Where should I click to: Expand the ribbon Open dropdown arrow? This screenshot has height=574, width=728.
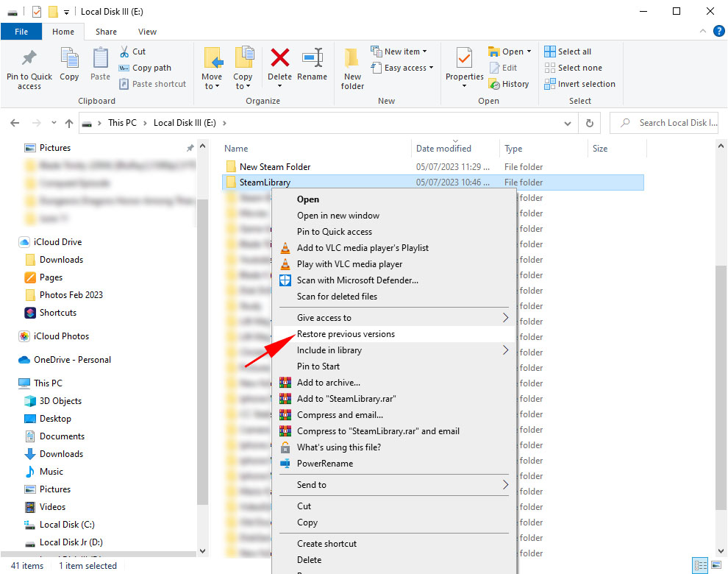[x=529, y=52]
